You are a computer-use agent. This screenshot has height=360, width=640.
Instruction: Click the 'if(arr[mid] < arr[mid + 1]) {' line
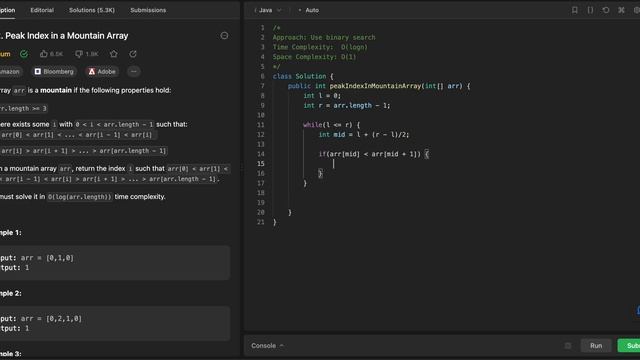[x=373, y=154]
